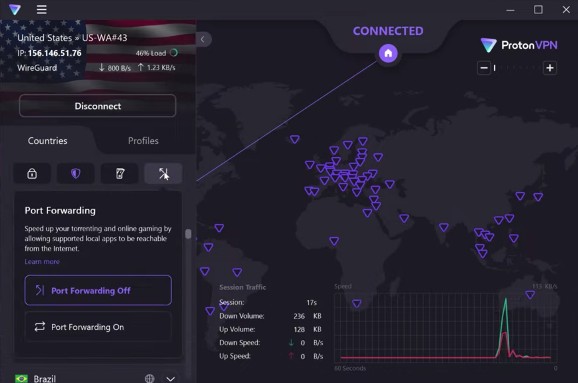Screen dimensions: 578x383
Task: Switch to the Countries tab
Action: (48, 141)
